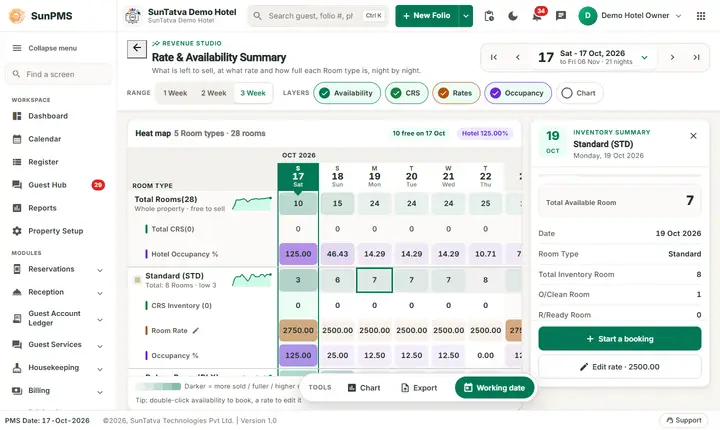Image resolution: width=720 pixels, height=430 pixels.
Task: Click Find a screen search box
Action: (x=58, y=74)
